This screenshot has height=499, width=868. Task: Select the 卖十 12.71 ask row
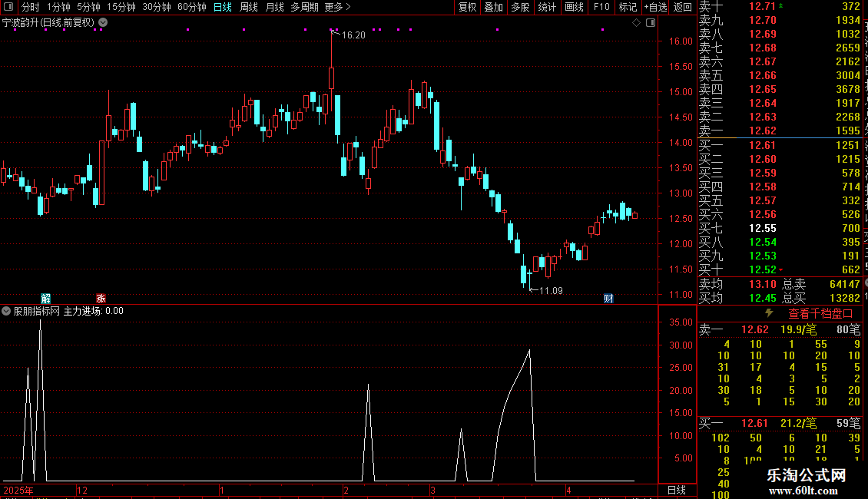(780, 6)
